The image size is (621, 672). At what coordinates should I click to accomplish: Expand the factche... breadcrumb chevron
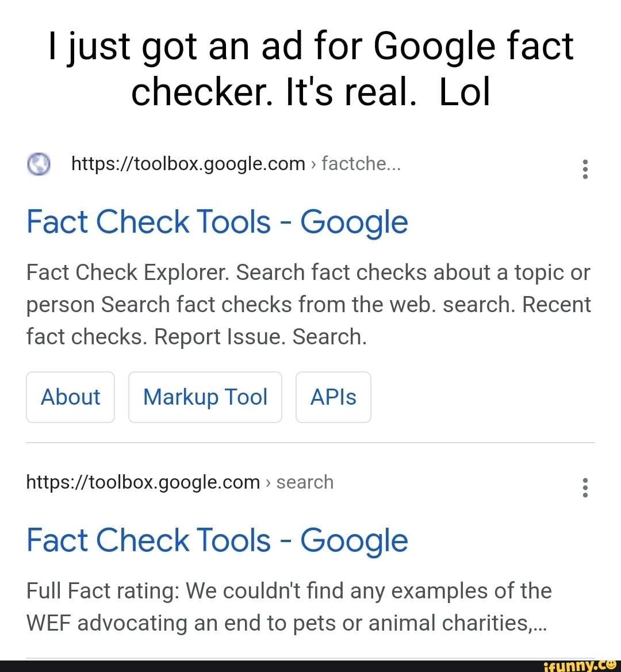313,164
